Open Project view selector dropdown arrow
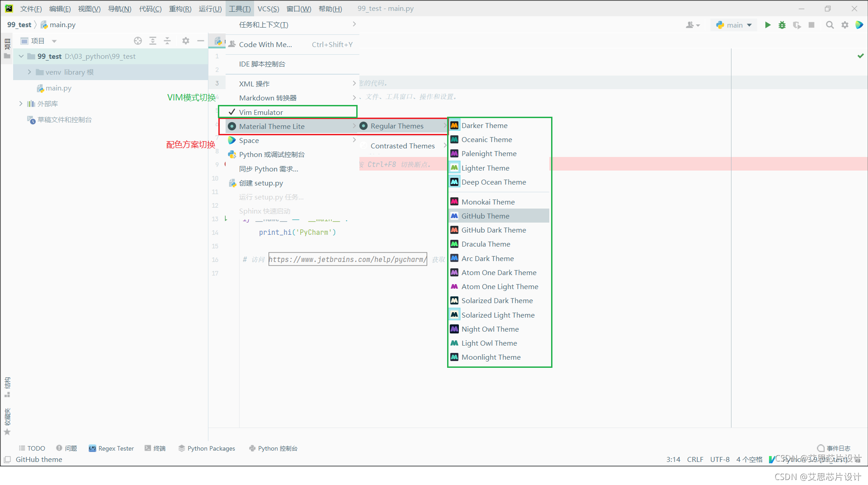This screenshot has width=868, height=485. pyautogui.click(x=54, y=41)
